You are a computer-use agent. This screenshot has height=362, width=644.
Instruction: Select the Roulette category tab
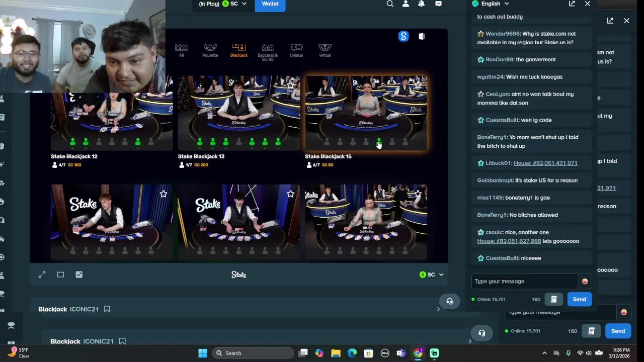pos(210,50)
